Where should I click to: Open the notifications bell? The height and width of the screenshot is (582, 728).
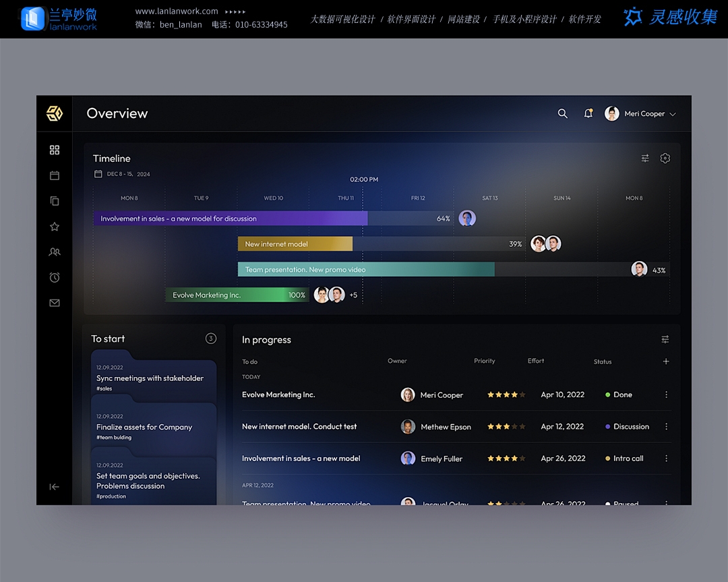coord(588,114)
